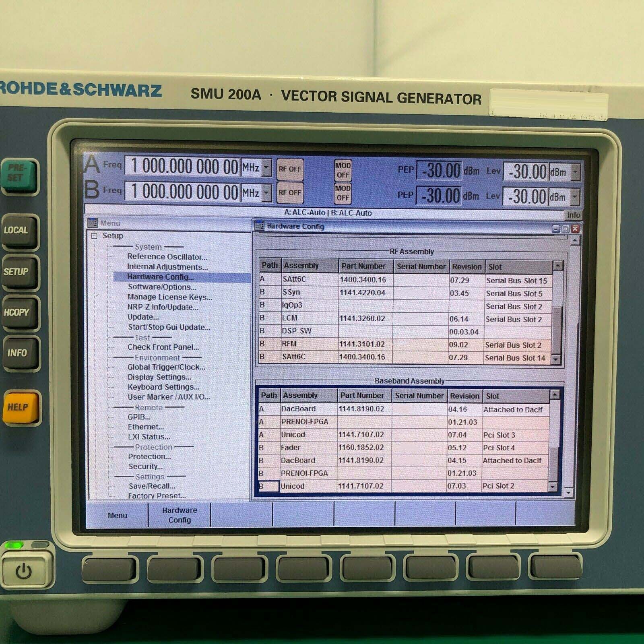Open path A level unit dBm dropdown

[x=576, y=172]
